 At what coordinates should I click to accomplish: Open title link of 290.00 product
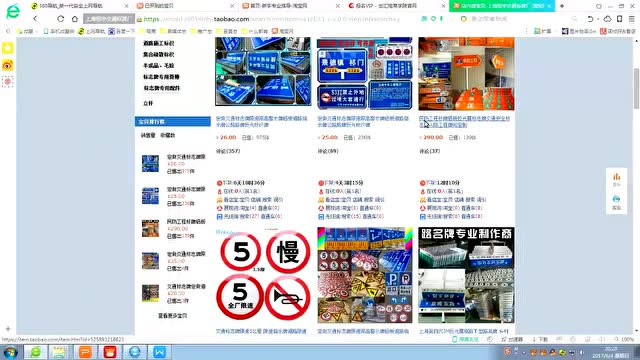click(x=464, y=121)
